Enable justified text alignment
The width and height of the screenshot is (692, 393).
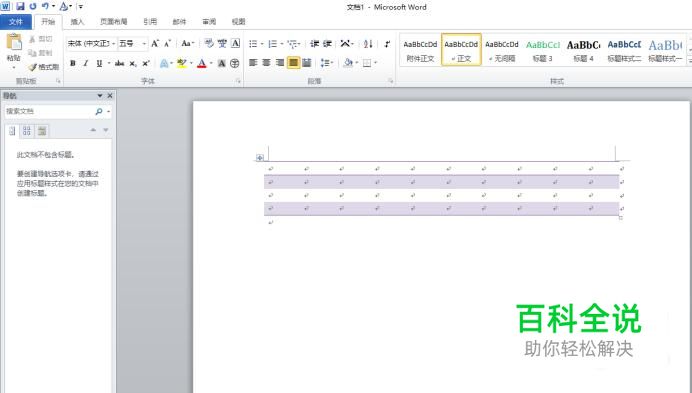[x=293, y=63]
